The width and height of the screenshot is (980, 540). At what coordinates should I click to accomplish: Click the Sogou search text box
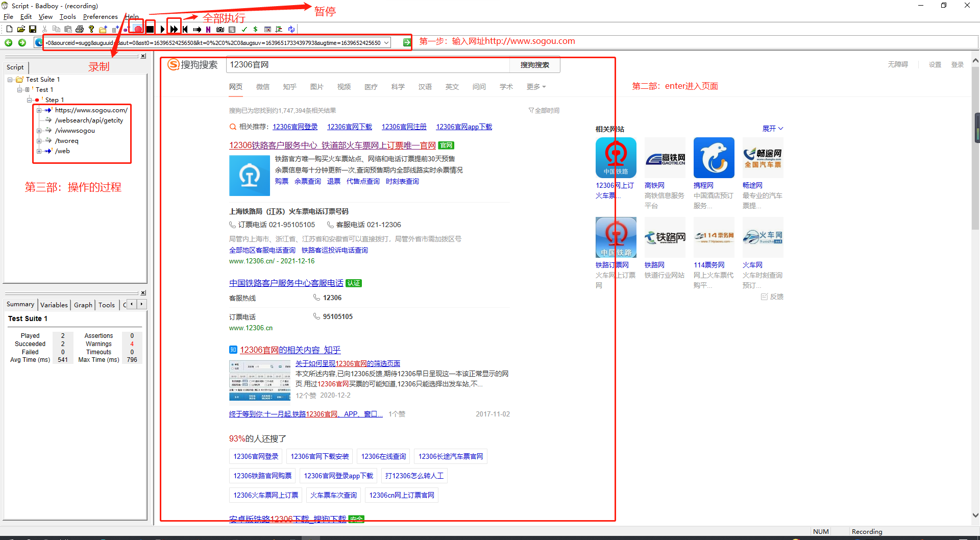(x=368, y=65)
